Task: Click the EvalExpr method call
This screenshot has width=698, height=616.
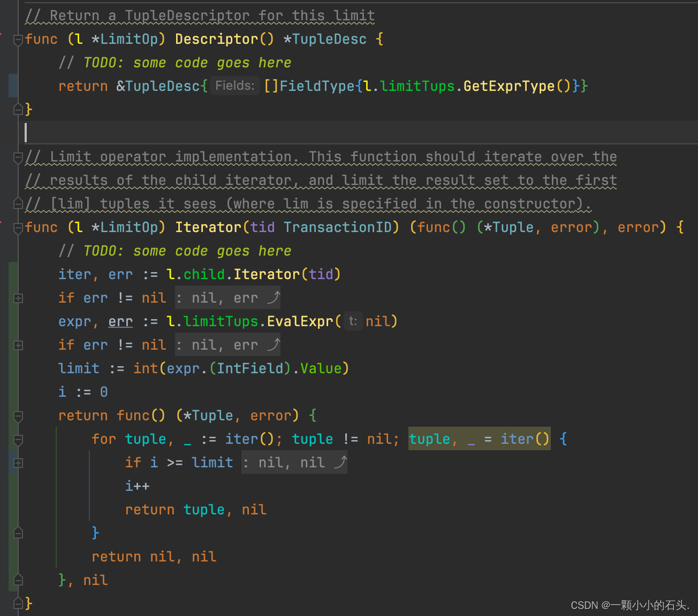Action: tap(300, 322)
